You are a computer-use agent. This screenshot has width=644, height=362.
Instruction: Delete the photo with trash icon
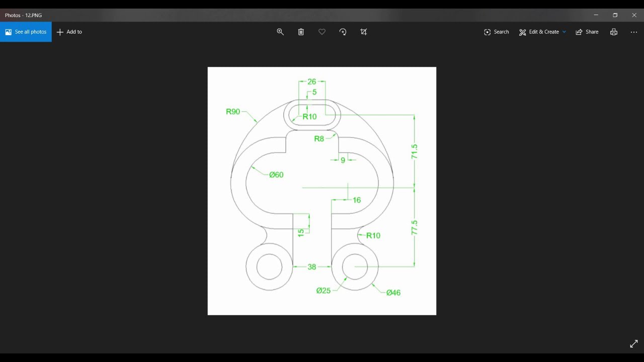[301, 32]
